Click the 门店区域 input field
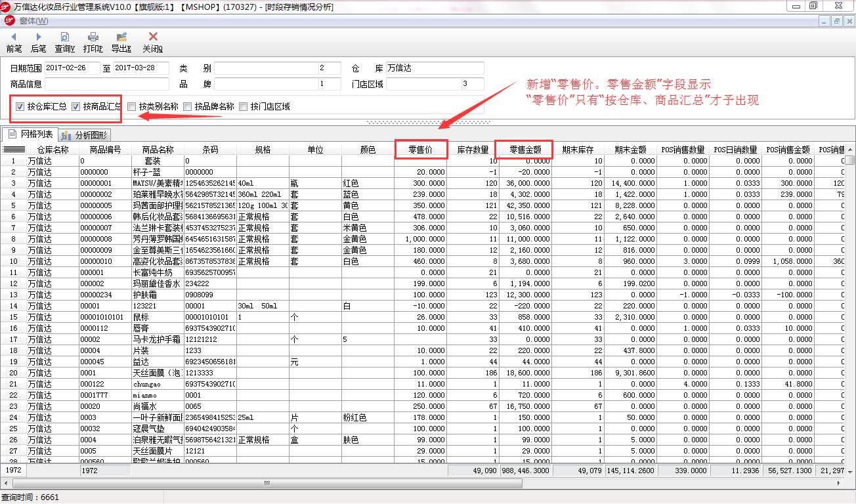This screenshot has width=856, height=504. [x=435, y=84]
